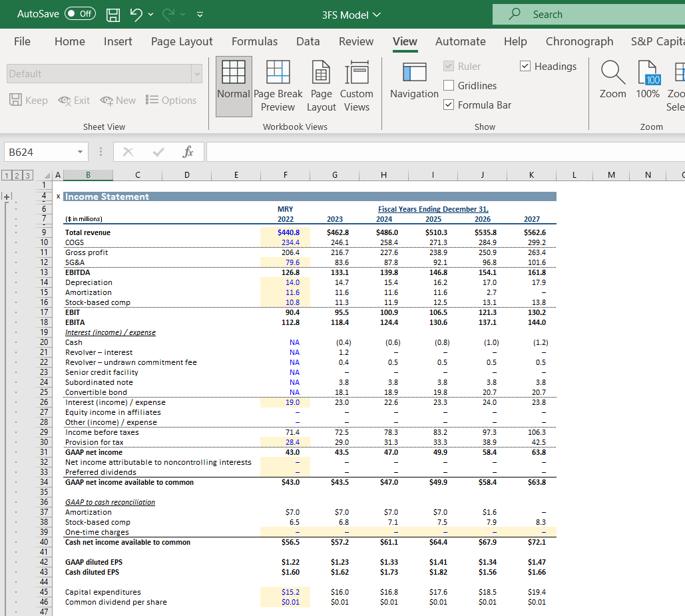Uncheck the Headings checkbox
The width and height of the screenshot is (685, 616).
point(526,66)
